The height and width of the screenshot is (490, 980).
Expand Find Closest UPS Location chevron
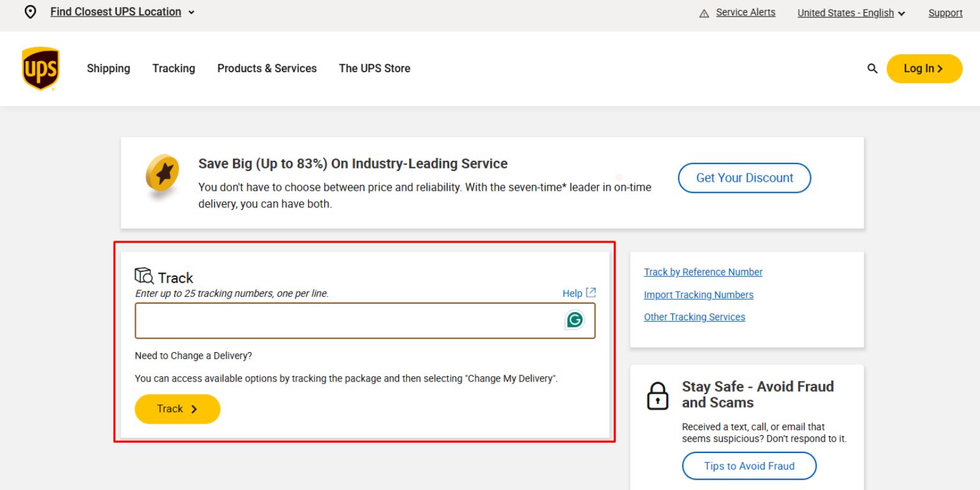point(191,12)
